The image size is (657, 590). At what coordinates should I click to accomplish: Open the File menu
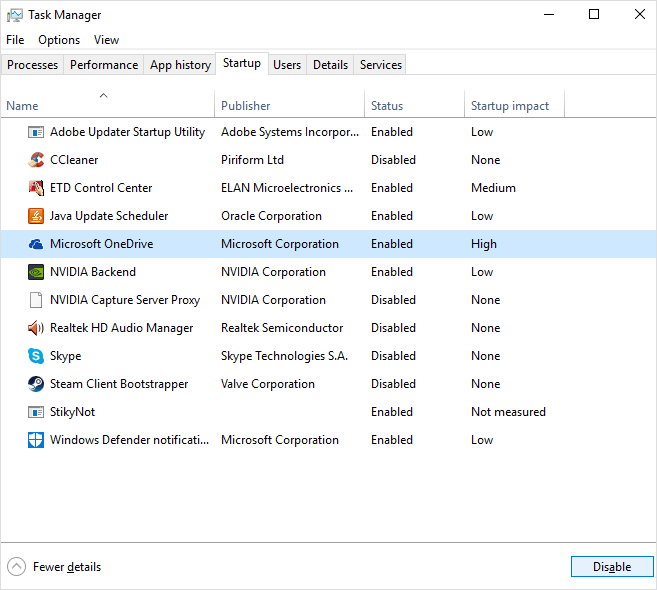click(15, 40)
